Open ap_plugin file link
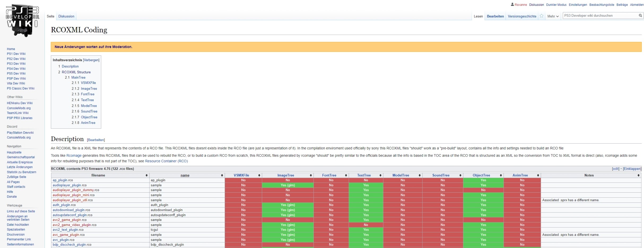Screen dimensions: 644x248 [x=60, y=180]
